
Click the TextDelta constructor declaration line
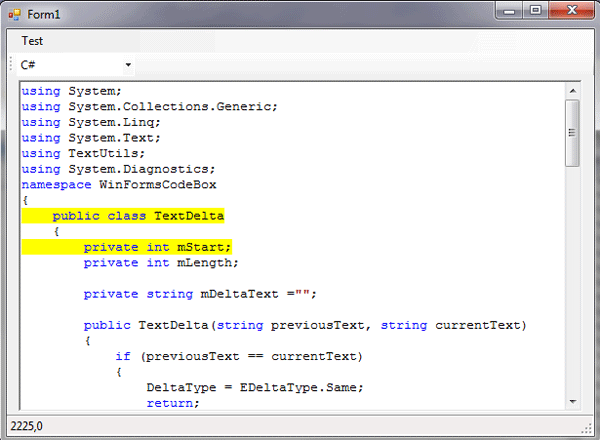305,325
